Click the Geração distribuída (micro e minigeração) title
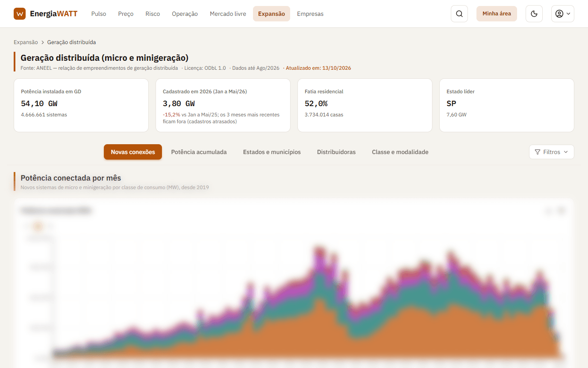Image resolution: width=588 pixels, height=368 pixels. (x=105, y=58)
